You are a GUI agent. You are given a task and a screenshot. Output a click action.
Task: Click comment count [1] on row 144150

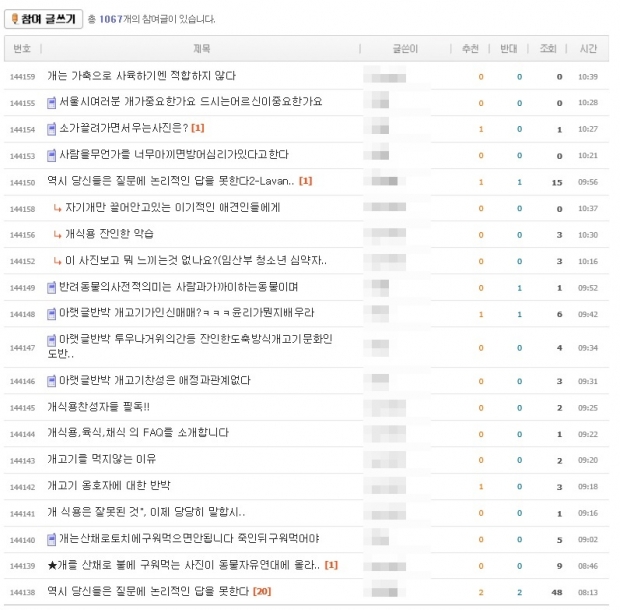coord(306,181)
